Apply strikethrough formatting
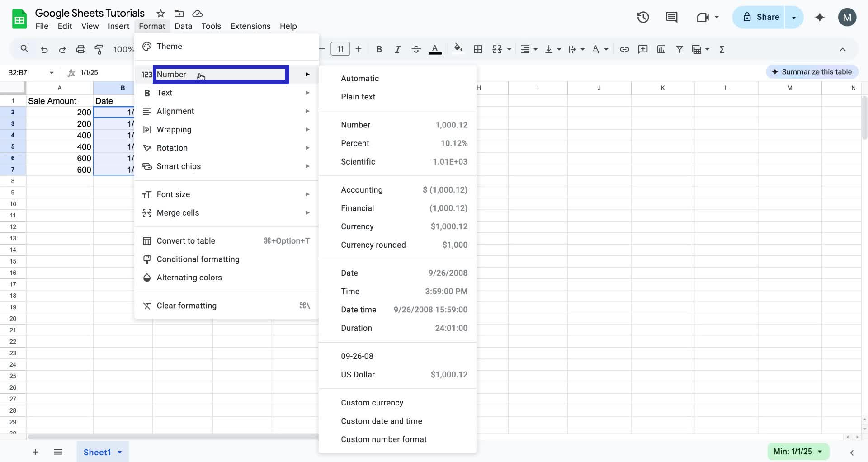The image size is (868, 462). coord(416,49)
